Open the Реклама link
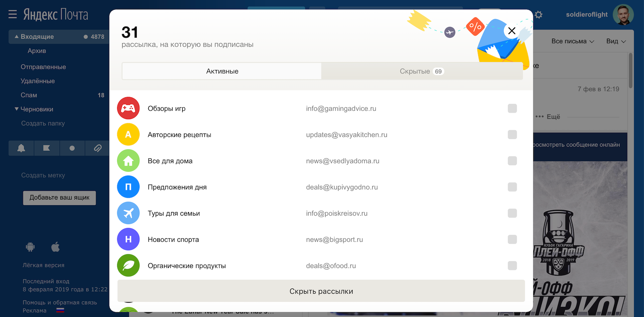The height and width of the screenshot is (317, 644). pos(35,310)
